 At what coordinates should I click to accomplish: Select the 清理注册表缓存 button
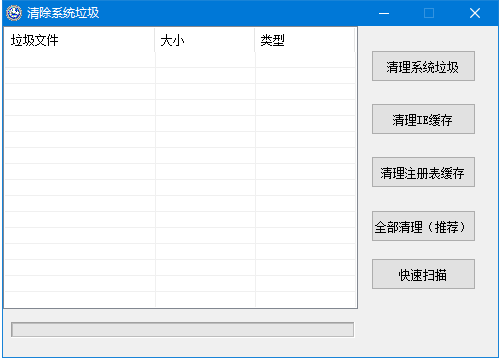click(423, 172)
